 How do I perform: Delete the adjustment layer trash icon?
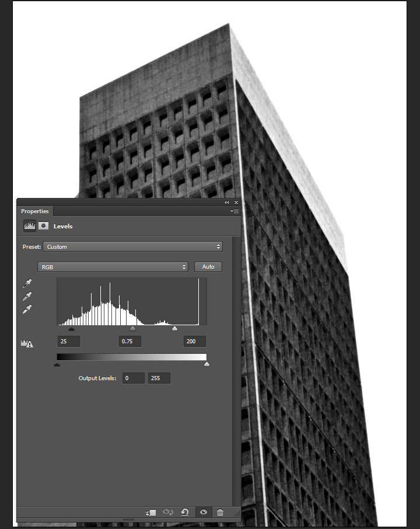[220, 512]
